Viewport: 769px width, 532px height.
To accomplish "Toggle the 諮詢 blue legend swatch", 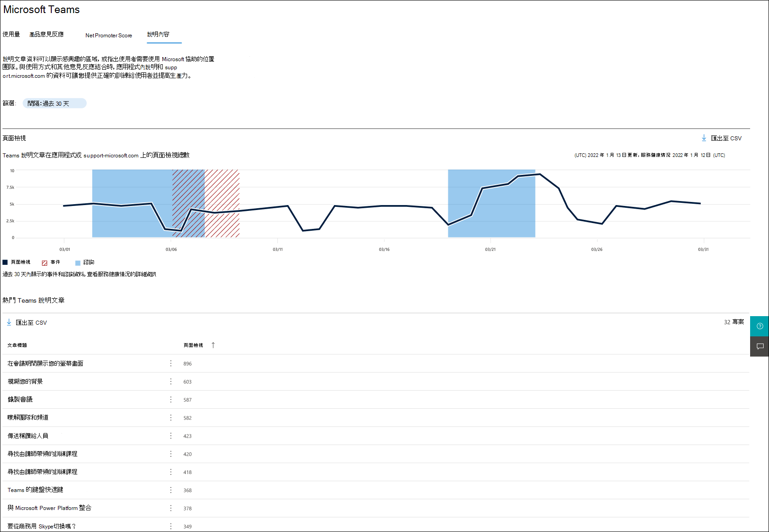I will [78, 263].
